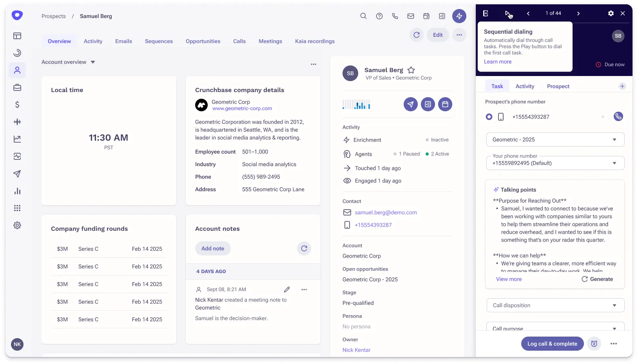Click the activity bar chart beside Samuel Berg's name
The image size is (638, 364).
[356, 104]
